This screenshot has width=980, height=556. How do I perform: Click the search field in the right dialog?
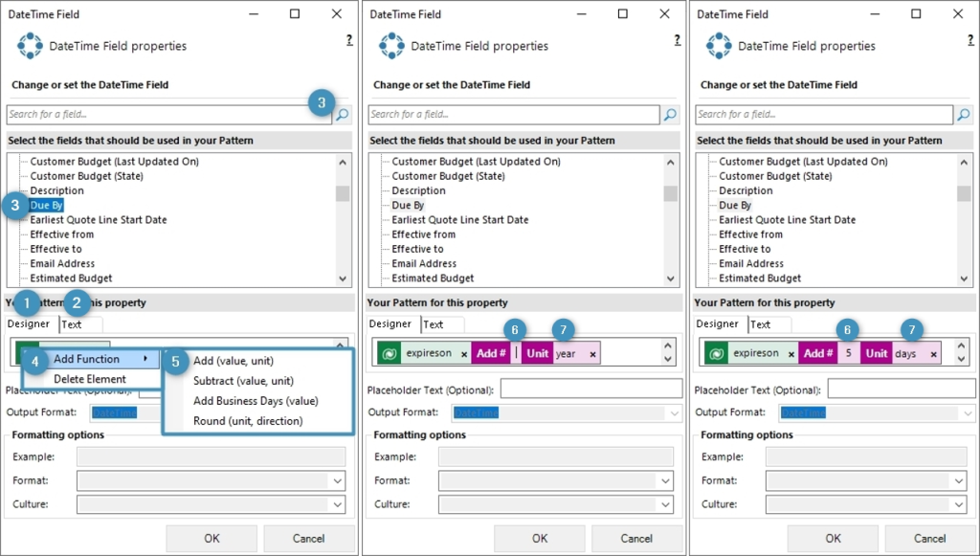[x=824, y=114]
